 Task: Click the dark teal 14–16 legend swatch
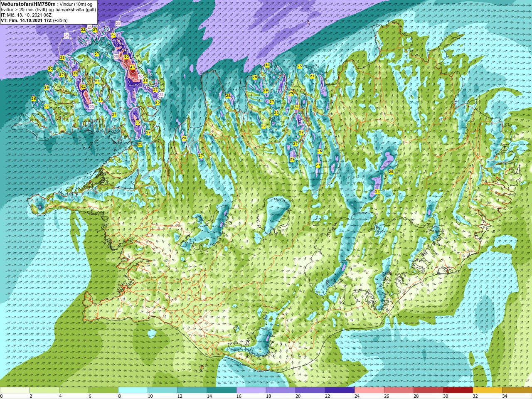(x=222, y=390)
